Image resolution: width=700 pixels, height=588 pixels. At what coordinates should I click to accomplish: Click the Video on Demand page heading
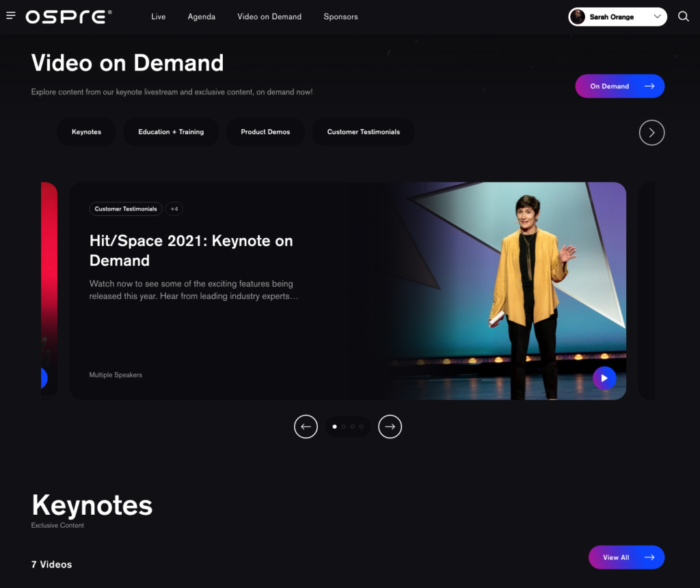127,62
